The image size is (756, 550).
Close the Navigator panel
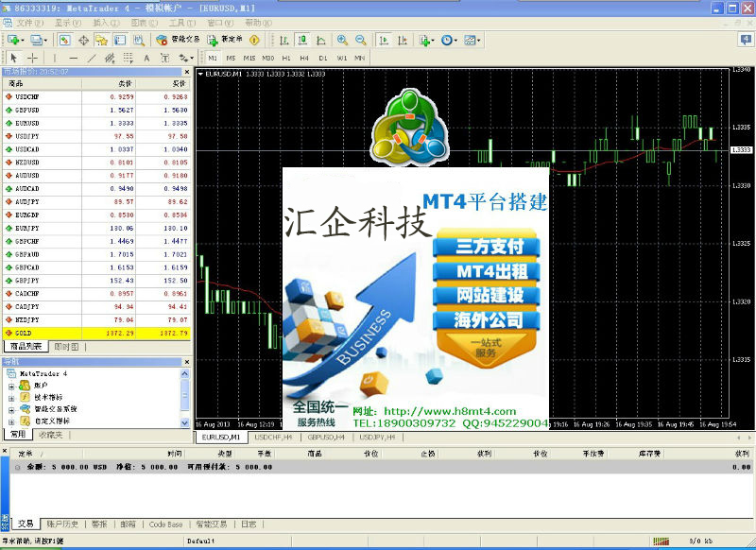(187, 362)
